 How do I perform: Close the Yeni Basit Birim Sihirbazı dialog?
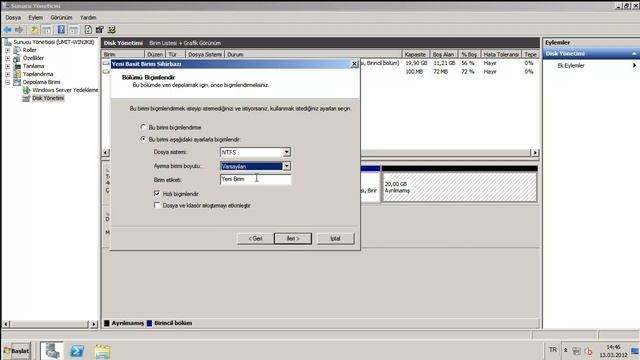(355, 64)
